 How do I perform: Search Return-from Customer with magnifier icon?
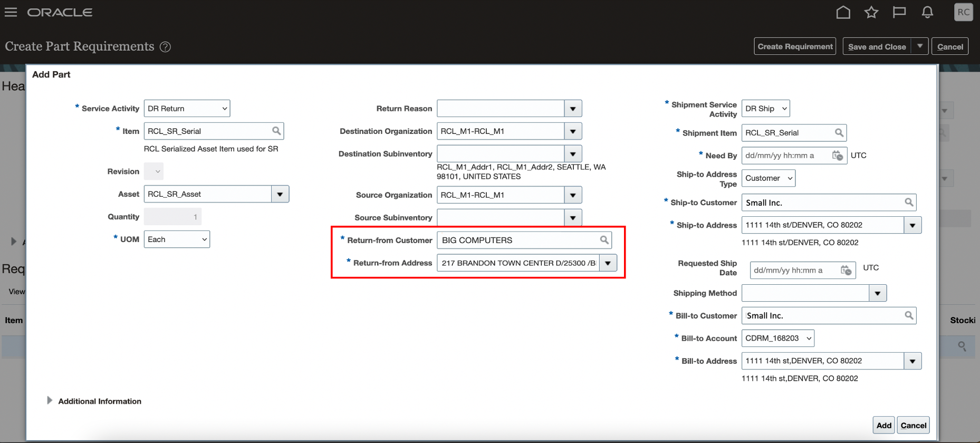(604, 240)
